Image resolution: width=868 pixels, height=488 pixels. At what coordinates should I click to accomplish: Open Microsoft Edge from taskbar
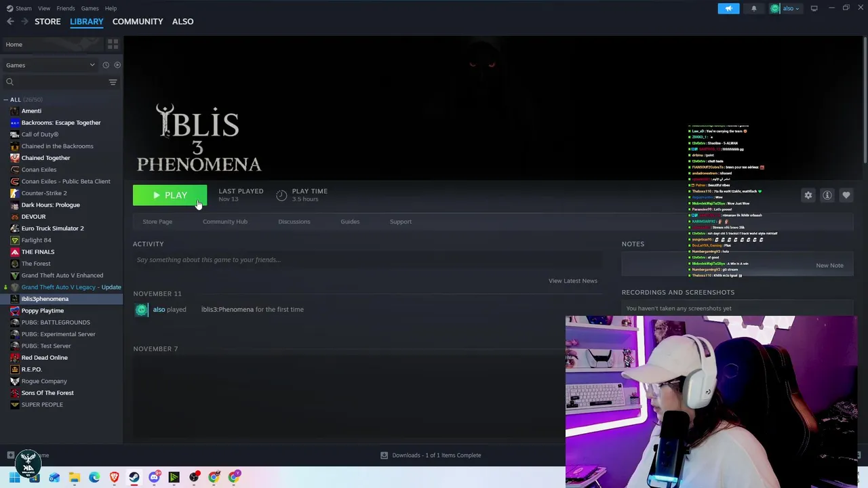pos(94,477)
